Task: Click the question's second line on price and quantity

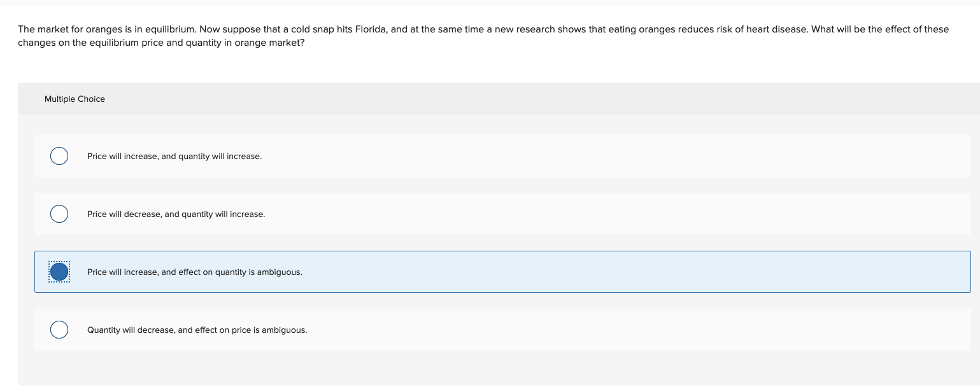Action: click(161, 43)
